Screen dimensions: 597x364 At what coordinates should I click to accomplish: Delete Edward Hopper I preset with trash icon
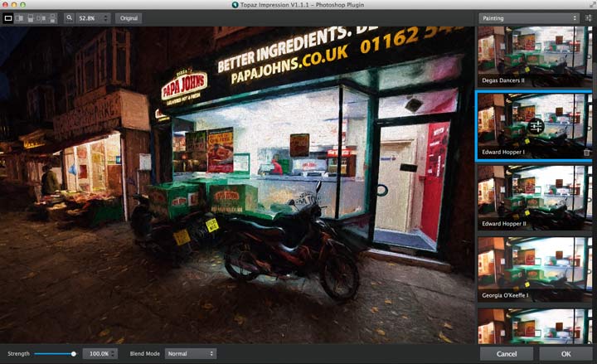(586, 153)
